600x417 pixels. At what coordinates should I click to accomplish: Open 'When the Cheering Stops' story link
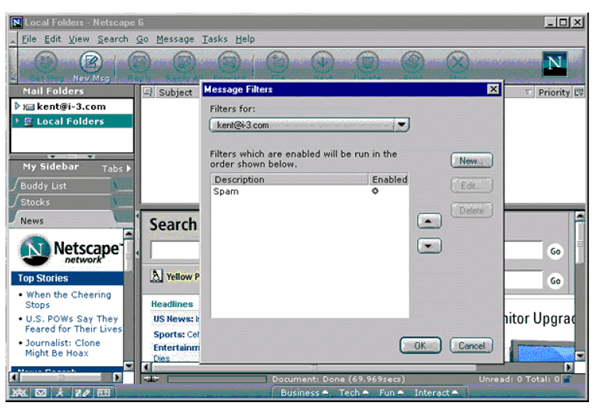(x=68, y=300)
